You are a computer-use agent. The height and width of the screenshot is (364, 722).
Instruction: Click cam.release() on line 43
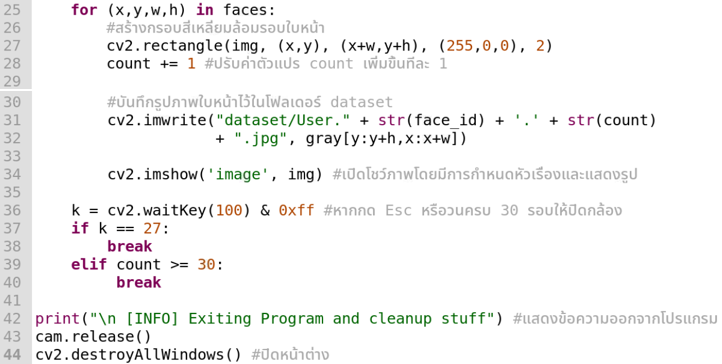[x=93, y=336]
